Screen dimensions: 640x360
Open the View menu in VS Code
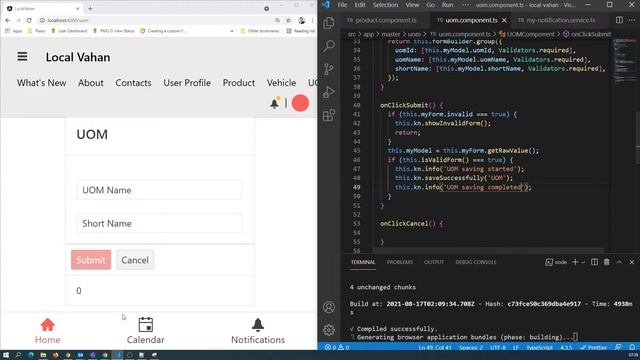click(412, 5)
